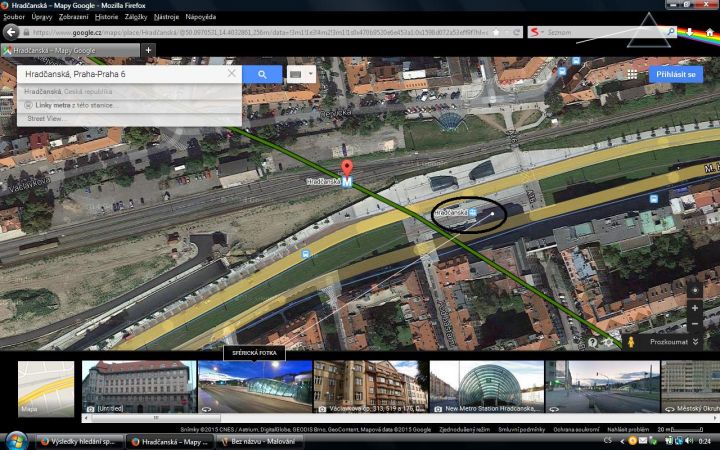Bookmark page with the star icon
The image size is (720, 450).
[x=496, y=33]
